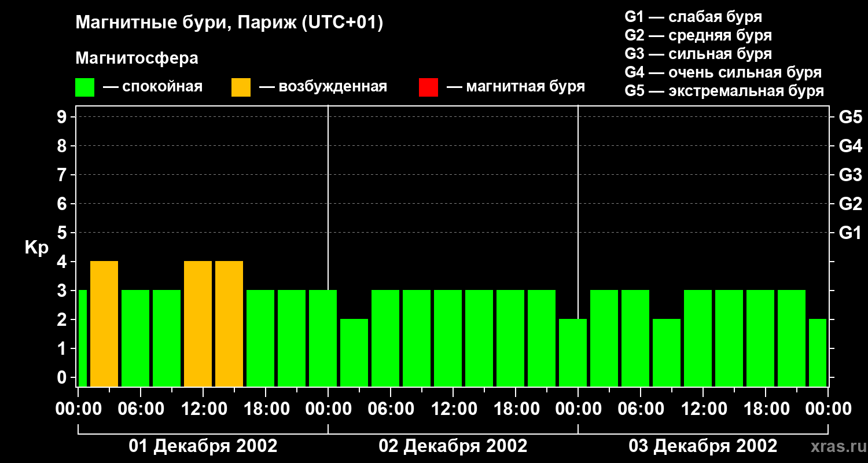Click the first orange Kp 4 bar on 01 December

click(x=104, y=324)
